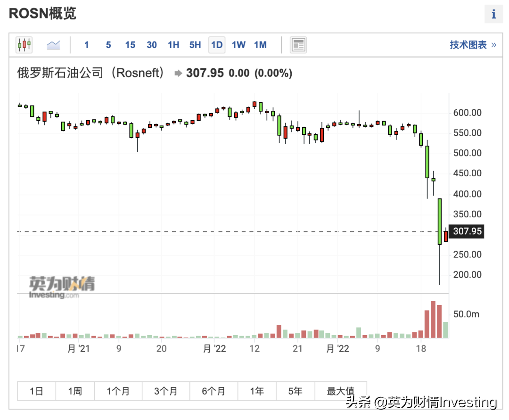The image size is (509, 420).
Task: Click the info icon beside ROSN overview
Action: [x=493, y=14]
